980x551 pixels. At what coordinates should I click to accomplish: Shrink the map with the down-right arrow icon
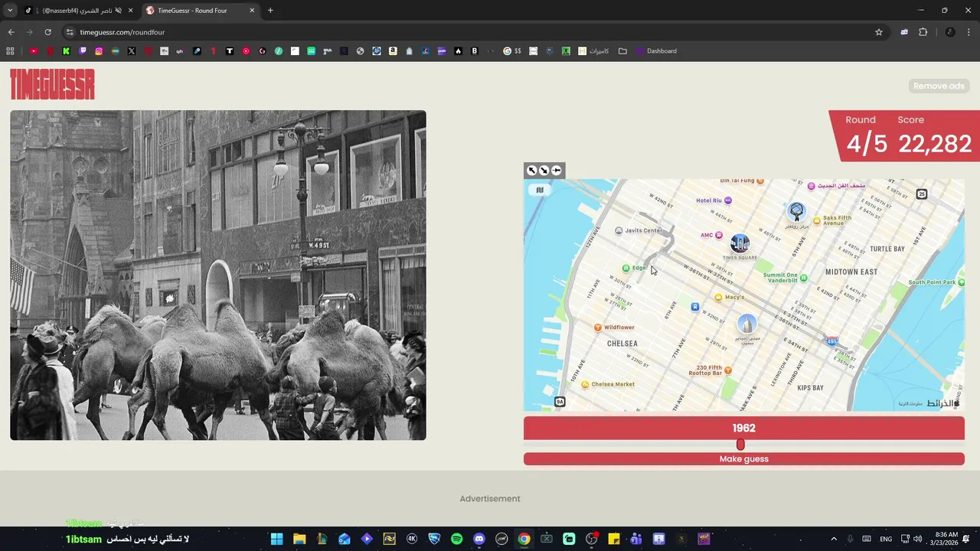pos(544,171)
